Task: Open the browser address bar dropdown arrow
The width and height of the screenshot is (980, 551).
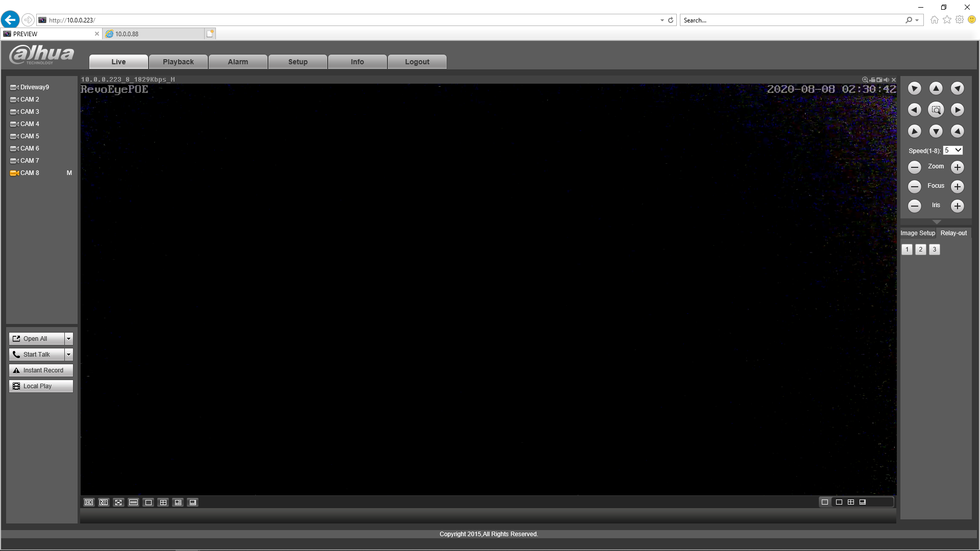Action: (x=662, y=20)
